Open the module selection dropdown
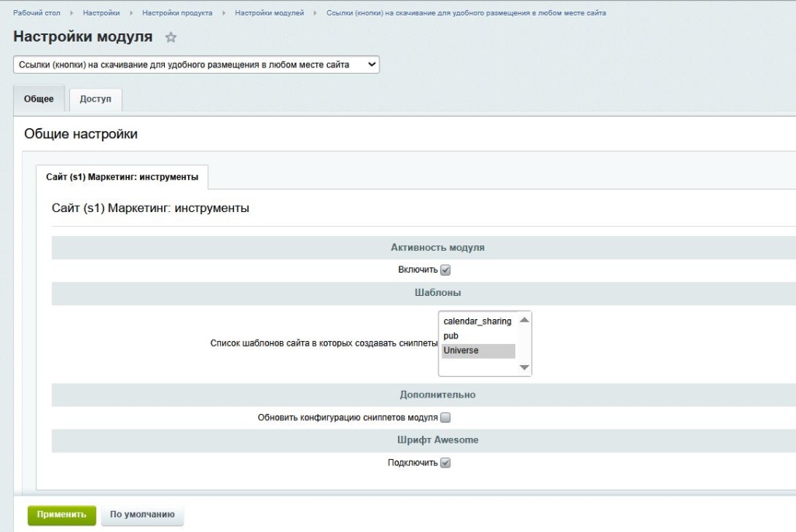Image resolution: width=796 pixels, height=532 pixels. (x=196, y=64)
